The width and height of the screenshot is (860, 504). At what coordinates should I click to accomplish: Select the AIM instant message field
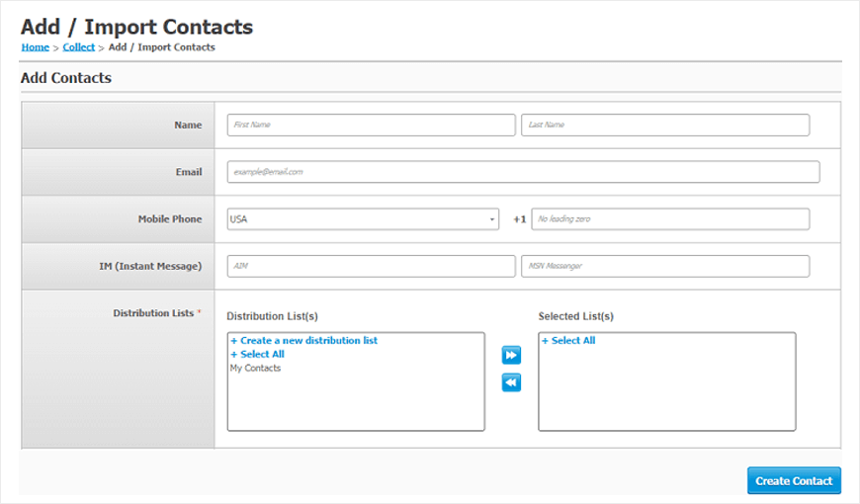[372, 266]
